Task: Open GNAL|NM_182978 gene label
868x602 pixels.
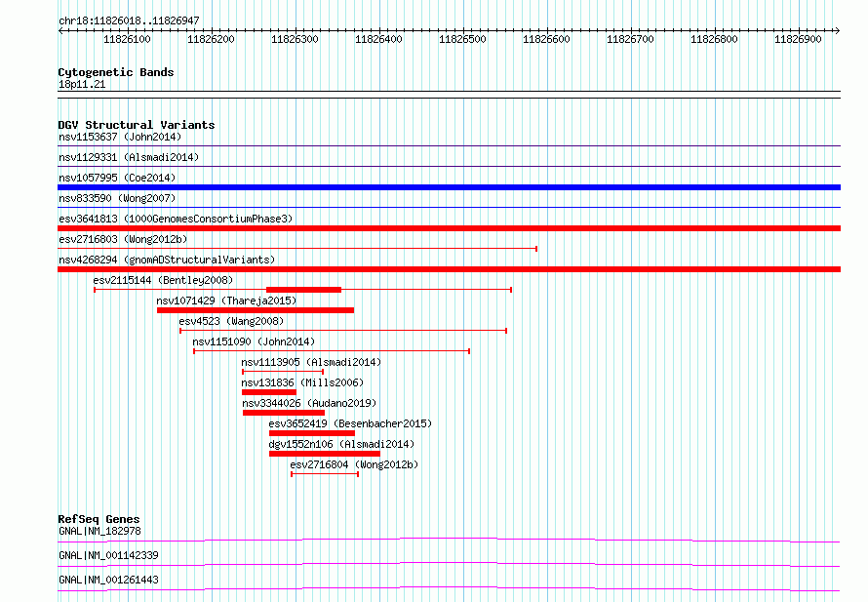Action: coord(99,531)
